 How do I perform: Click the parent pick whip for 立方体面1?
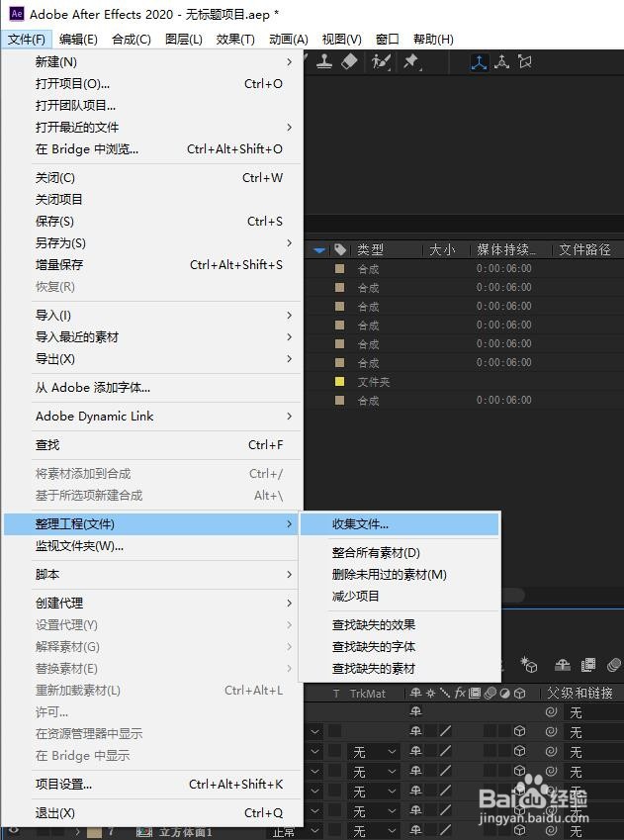click(x=551, y=831)
